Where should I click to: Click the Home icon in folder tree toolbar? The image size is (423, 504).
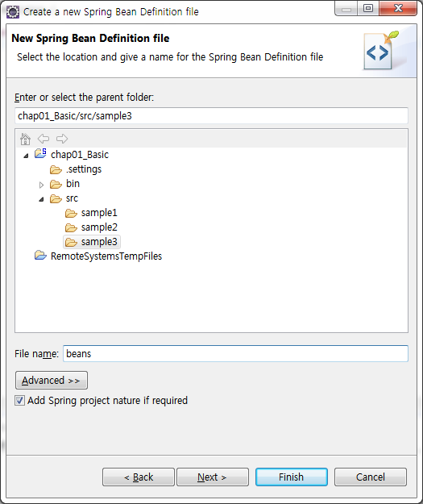[x=25, y=140]
